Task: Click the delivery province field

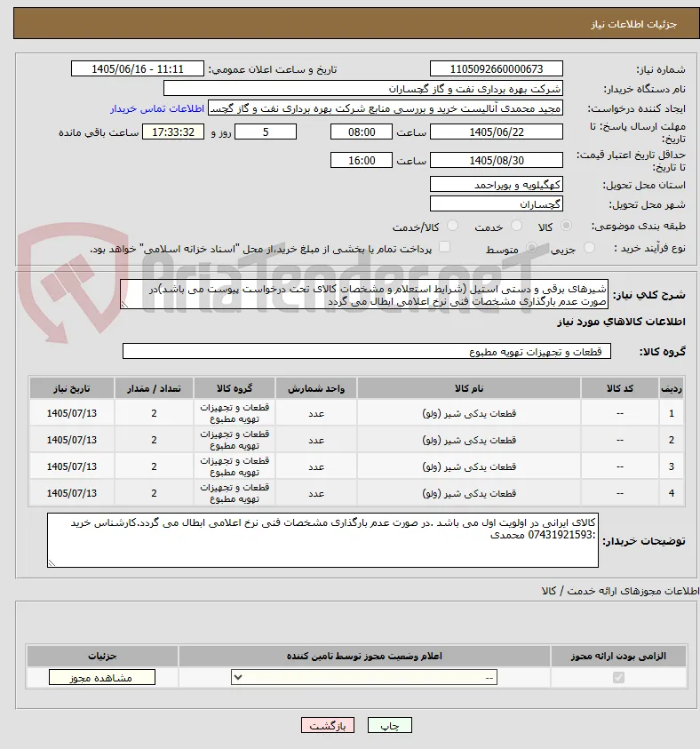Action: (496, 185)
